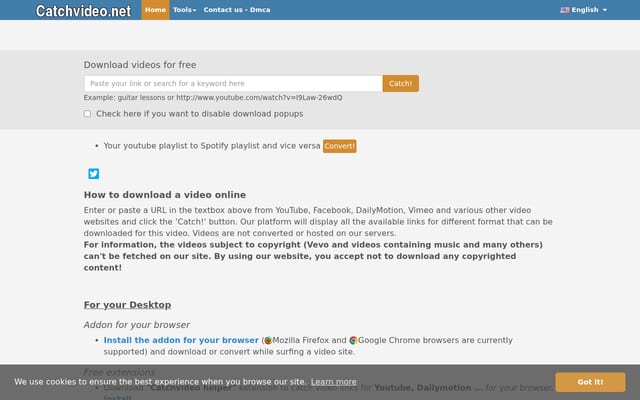Click the Catchvideo.net logo
Screen dimensions: 640x400
[x=83, y=11]
